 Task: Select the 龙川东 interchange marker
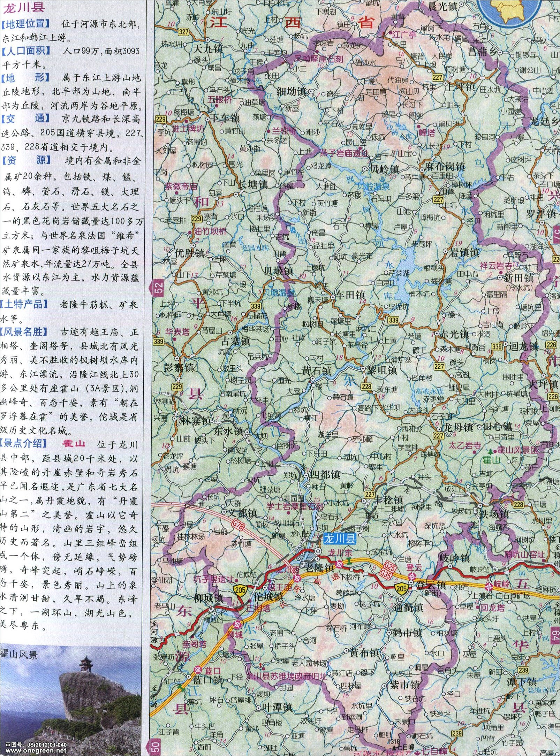339,564
